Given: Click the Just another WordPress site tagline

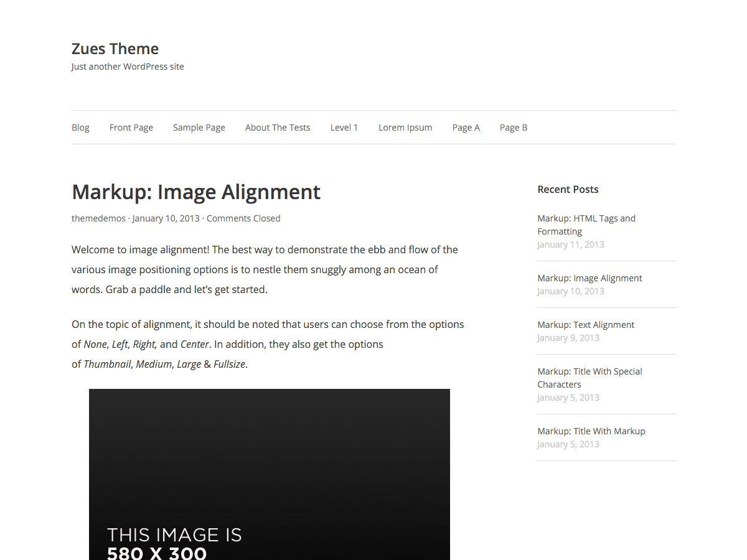Looking at the screenshot, I should point(128,67).
